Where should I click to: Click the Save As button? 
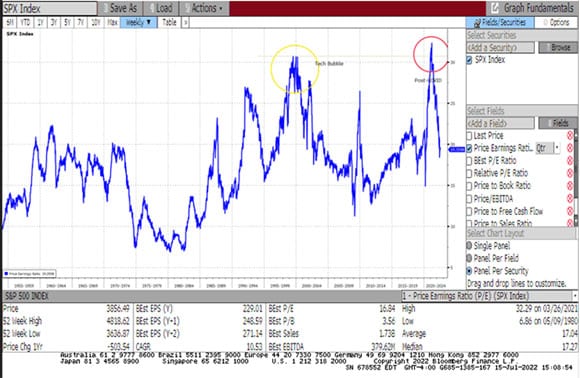pos(119,8)
